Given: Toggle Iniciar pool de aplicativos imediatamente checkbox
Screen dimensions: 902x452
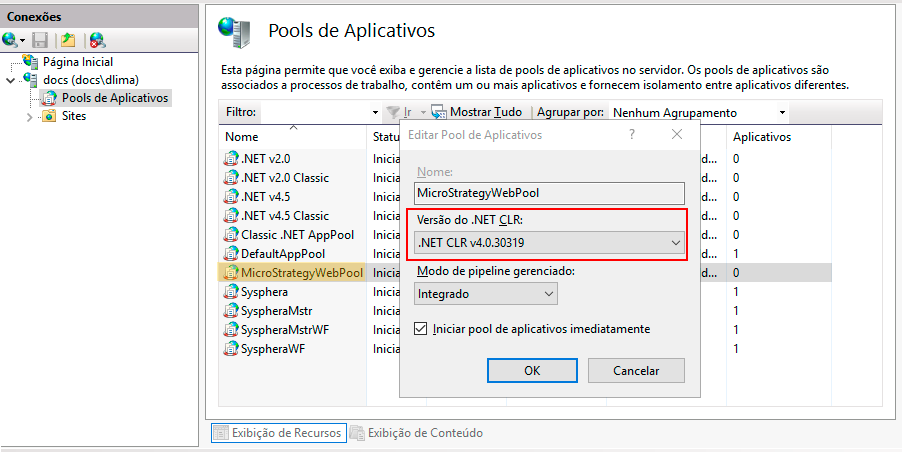Looking at the screenshot, I should click(421, 329).
